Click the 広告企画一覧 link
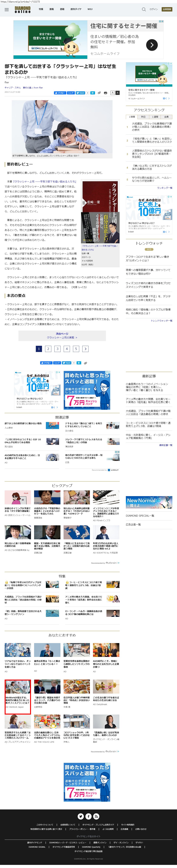177x868 pixels. (133, 525)
